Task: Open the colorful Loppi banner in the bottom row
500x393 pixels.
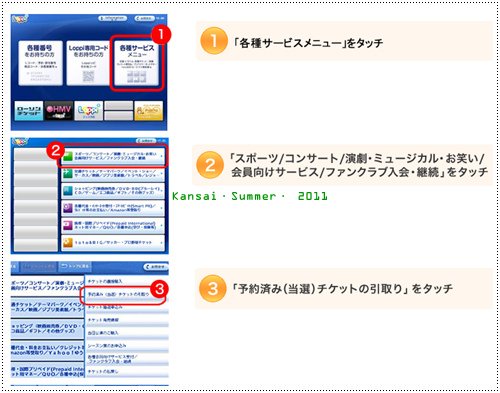Action: 88,111
